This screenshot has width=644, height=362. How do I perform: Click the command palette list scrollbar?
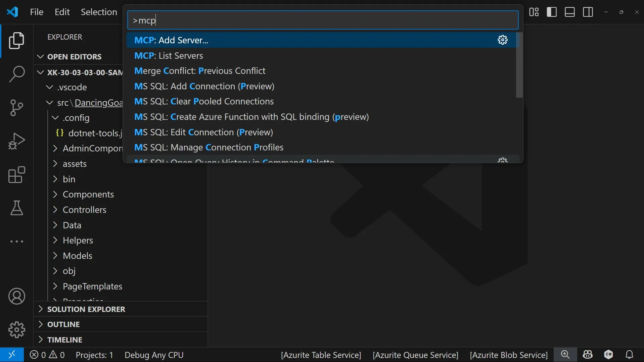[x=519, y=65]
